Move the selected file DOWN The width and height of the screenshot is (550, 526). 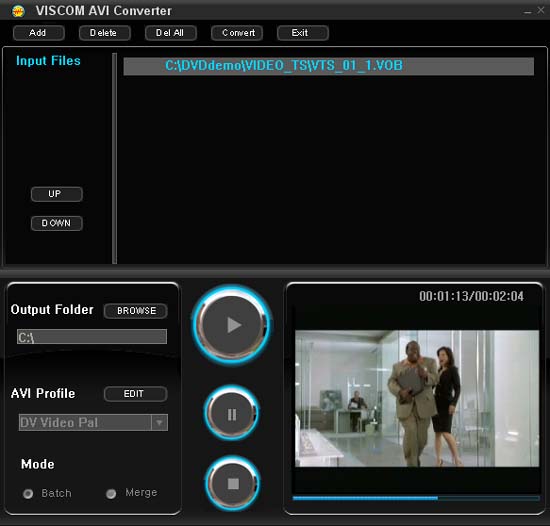point(56,223)
